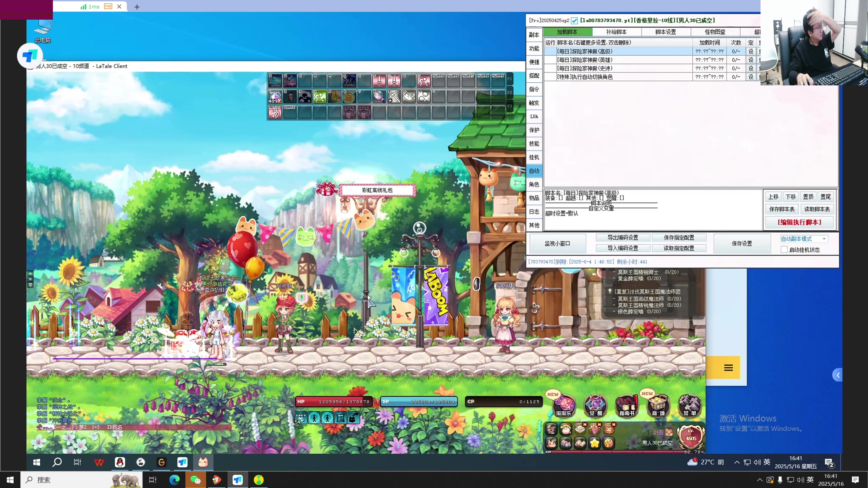Expand hidden system tray icons arrow
This screenshot has height=488, width=868.
[x=759, y=480]
